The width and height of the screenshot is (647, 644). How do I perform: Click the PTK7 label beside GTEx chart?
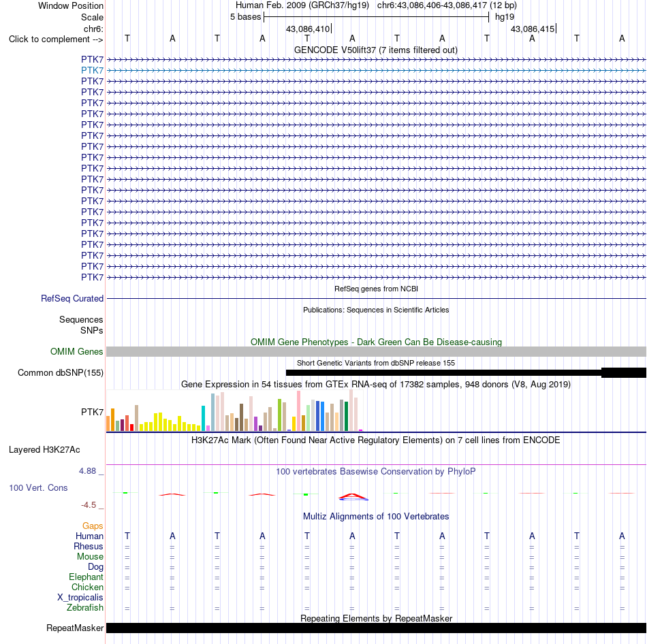coord(92,412)
